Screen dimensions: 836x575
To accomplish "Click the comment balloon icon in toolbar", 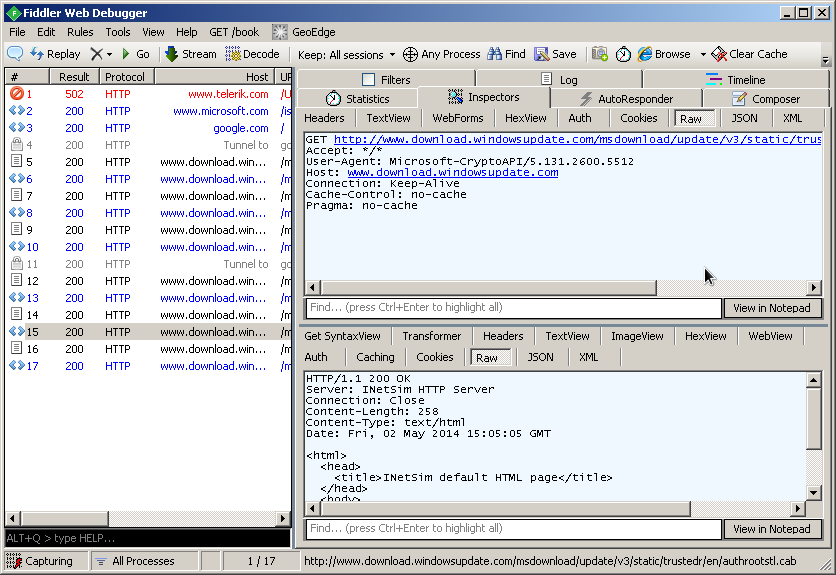I will (x=15, y=54).
